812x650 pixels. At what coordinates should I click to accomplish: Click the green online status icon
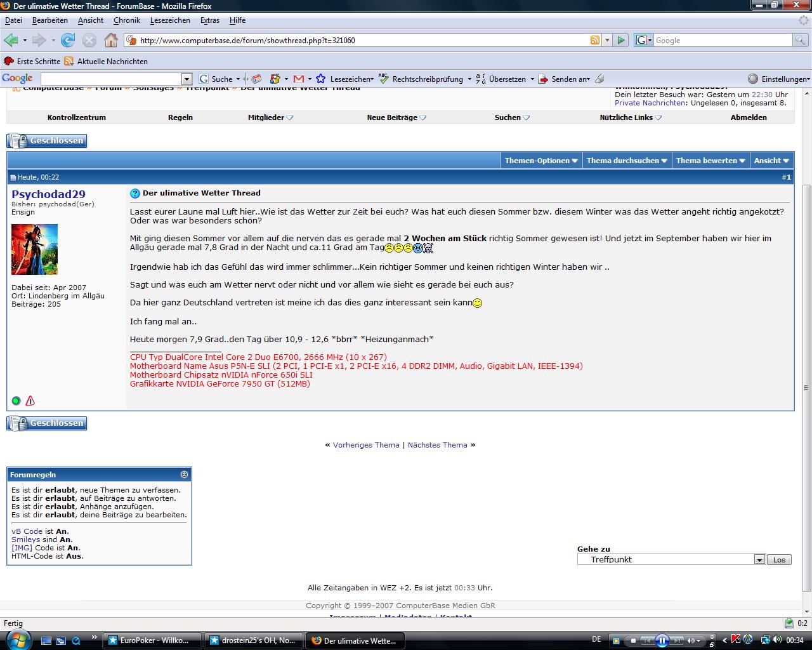(16, 401)
